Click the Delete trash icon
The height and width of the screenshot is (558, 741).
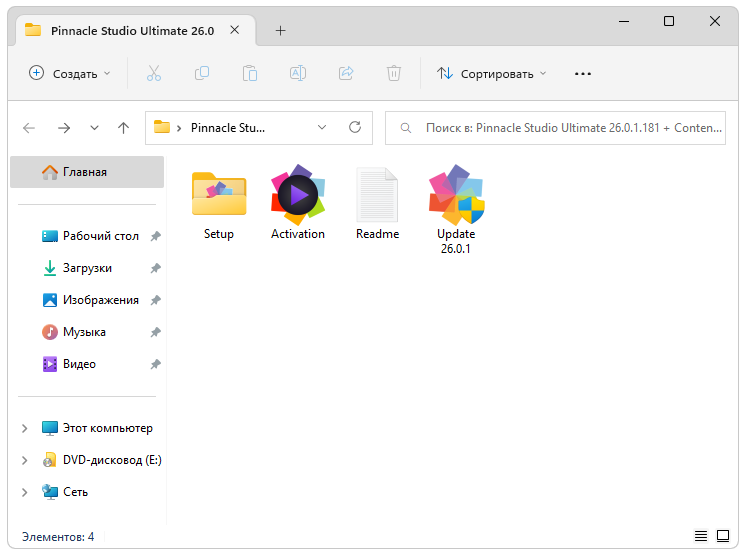pyautogui.click(x=394, y=74)
